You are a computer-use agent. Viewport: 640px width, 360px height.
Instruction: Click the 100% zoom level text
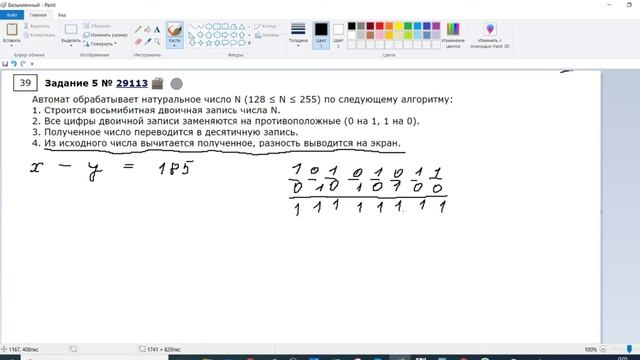click(590, 349)
